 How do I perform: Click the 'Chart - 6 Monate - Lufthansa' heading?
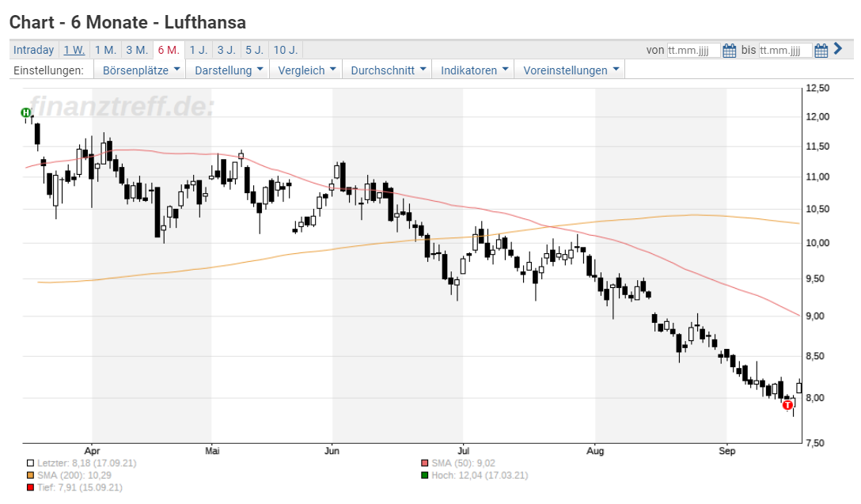pos(128,22)
